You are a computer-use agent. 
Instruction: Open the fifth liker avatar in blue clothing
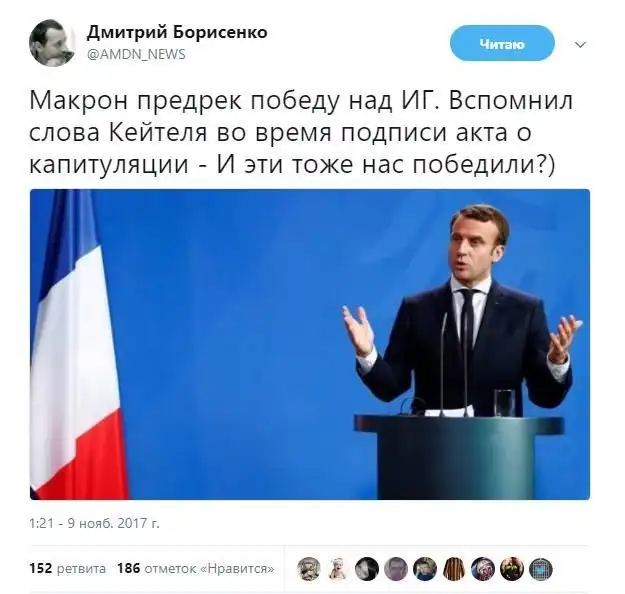coord(425,568)
